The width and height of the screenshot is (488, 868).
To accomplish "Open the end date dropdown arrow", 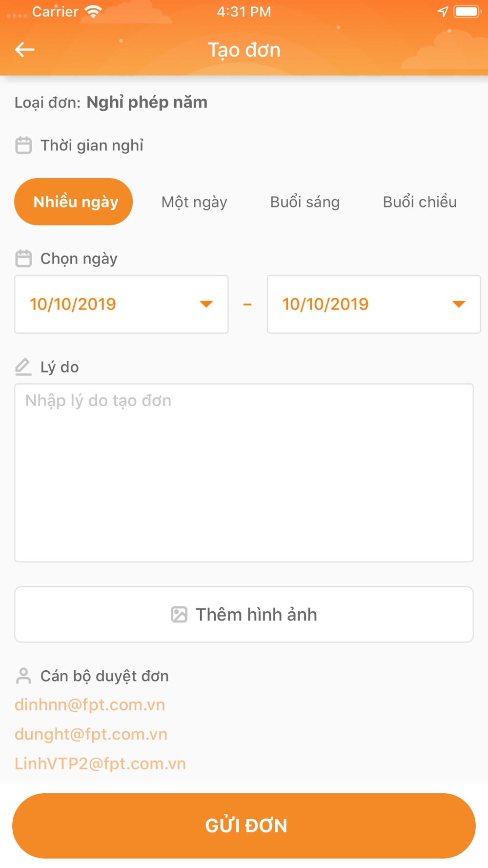I will point(459,304).
